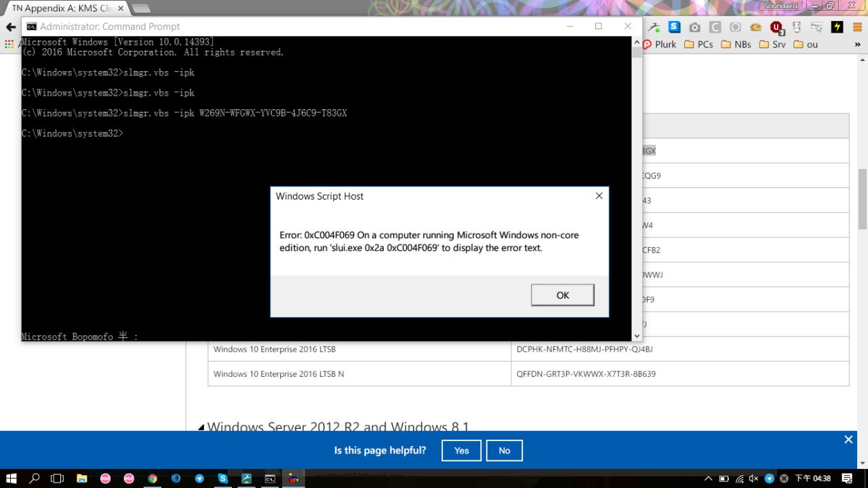Click the white cat face extension icon
Viewport: 868px width, 488px height.
(x=797, y=27)
